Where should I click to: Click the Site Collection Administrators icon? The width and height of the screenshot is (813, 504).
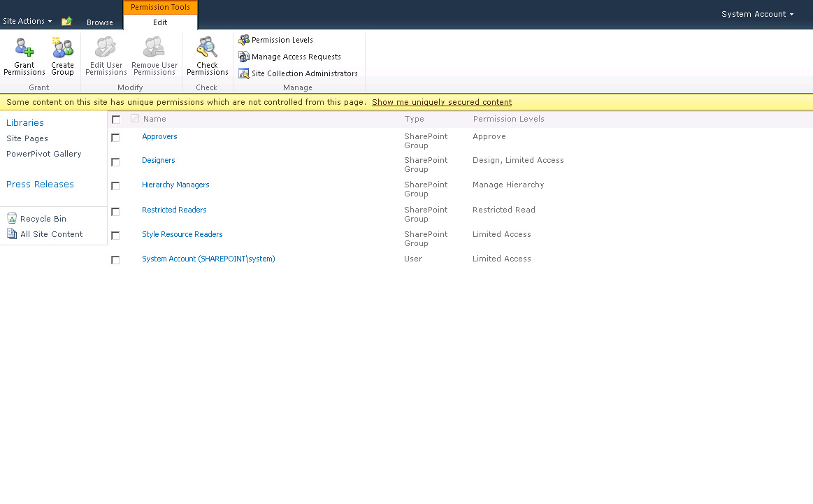pos(244,73)
